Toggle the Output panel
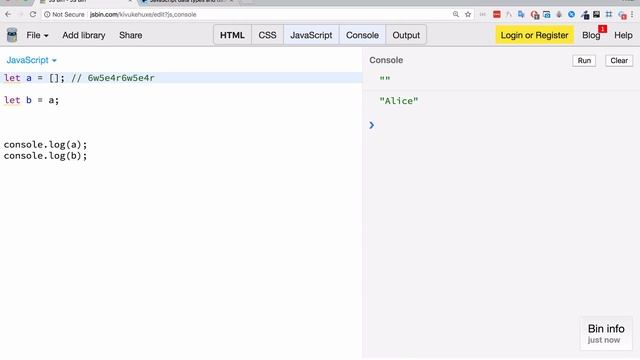640x360 pixels. (406, 35)
